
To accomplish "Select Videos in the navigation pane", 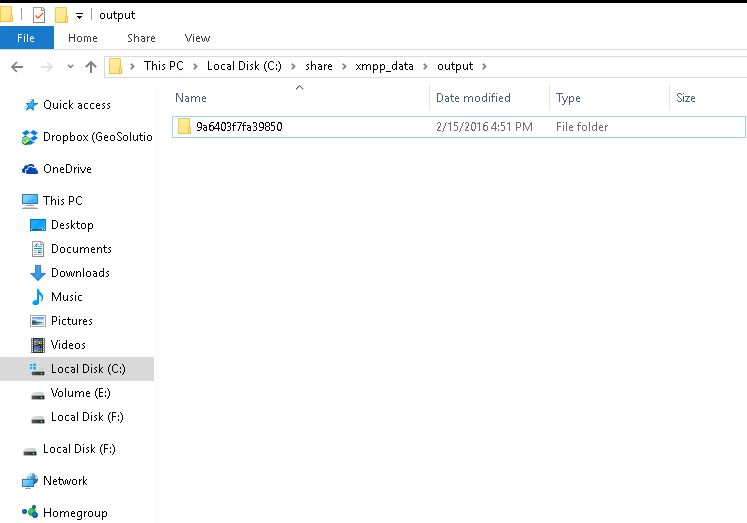I will click(68, 345).
